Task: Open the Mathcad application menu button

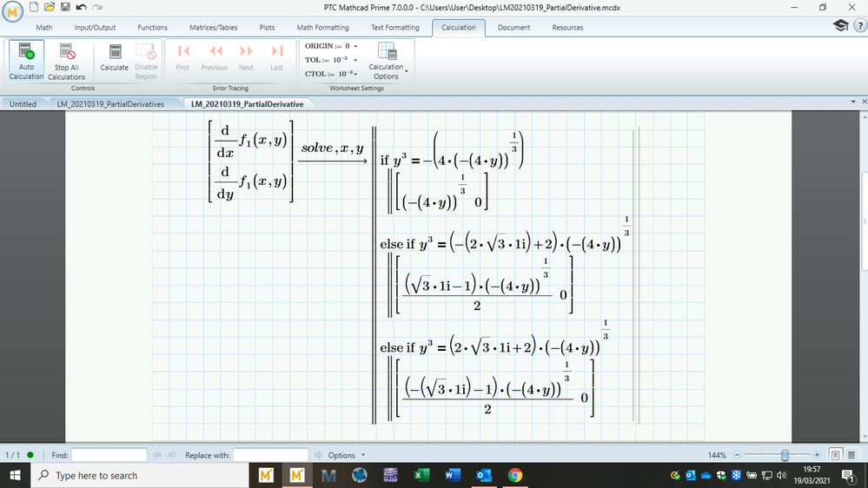Action: 12,10
